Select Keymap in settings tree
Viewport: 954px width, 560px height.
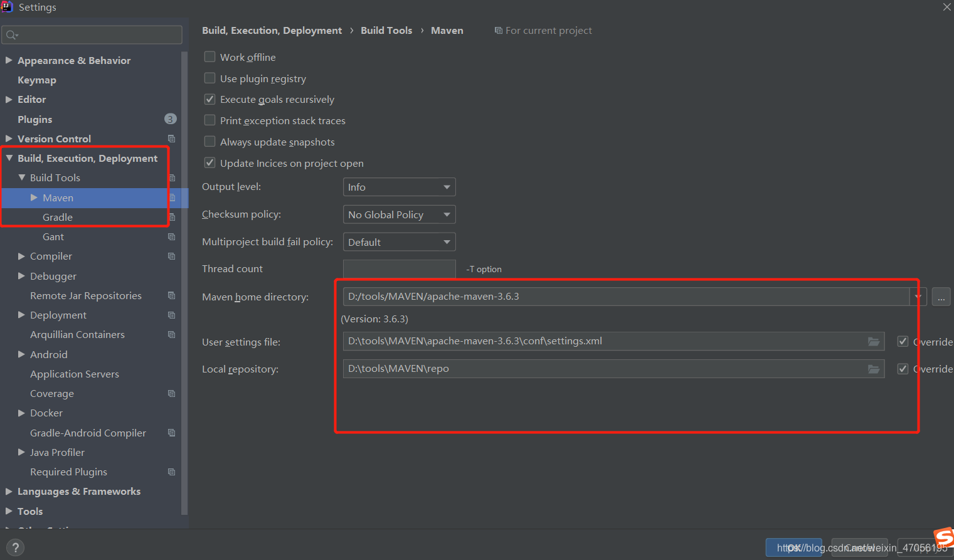coord(37,80)
